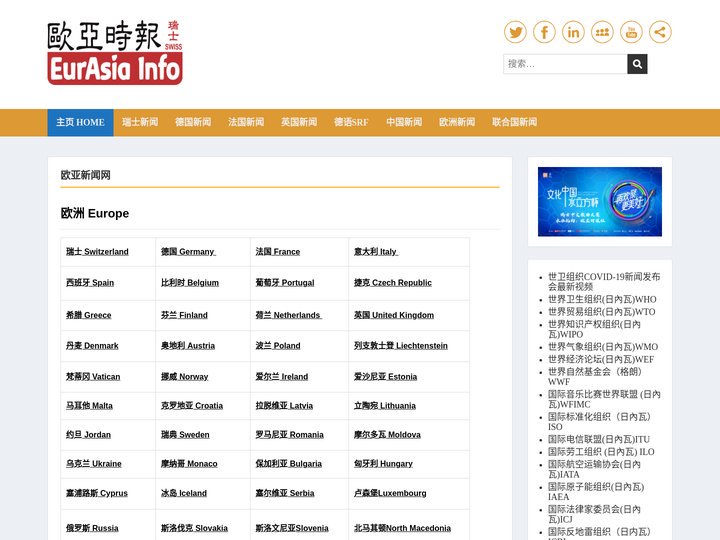Open the 列支敦士登 Liechtenstein link
Screen dimensions: 720x540
[401, 346]
